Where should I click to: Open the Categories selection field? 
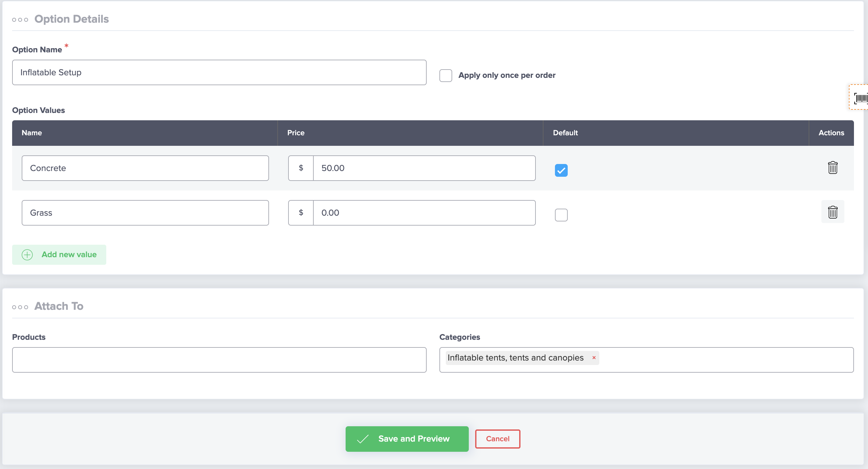[x=724, y=360]
